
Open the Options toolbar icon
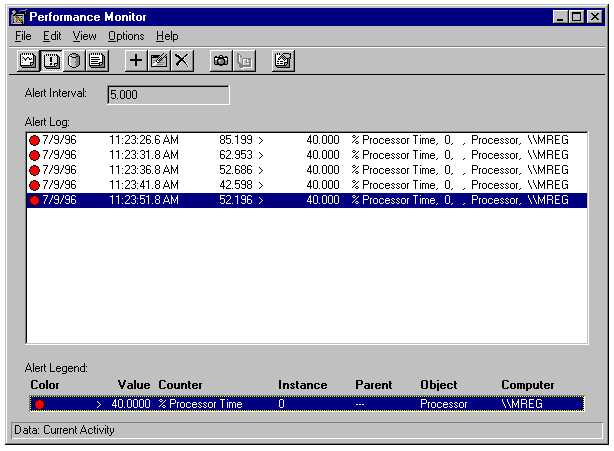pyautogui.click(x=283, y=61)
